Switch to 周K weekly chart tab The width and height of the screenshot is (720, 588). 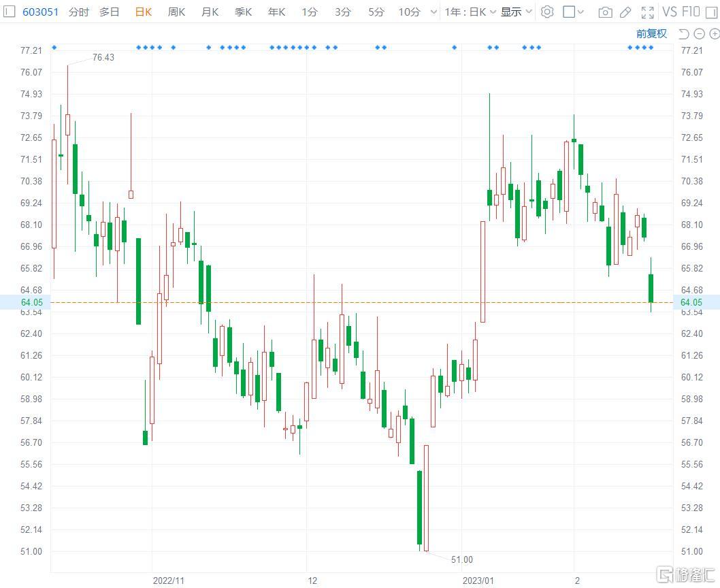[x=176, y=12]
